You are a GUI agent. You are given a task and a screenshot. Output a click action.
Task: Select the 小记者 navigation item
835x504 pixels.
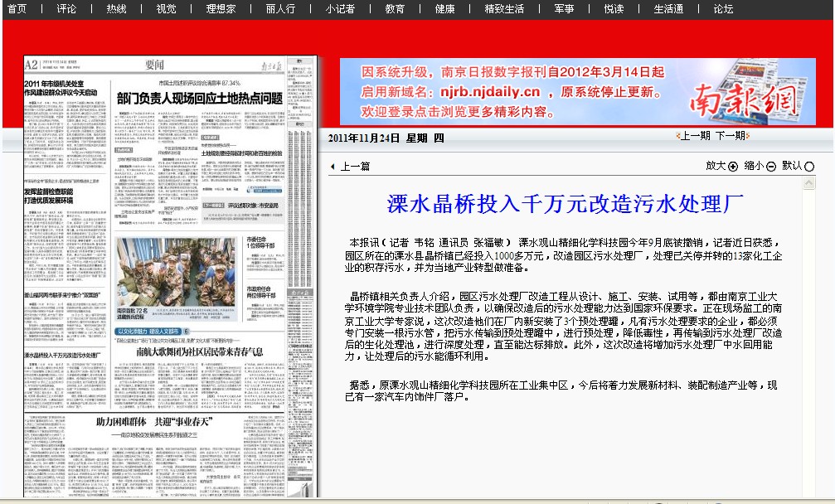pos(340,9)
